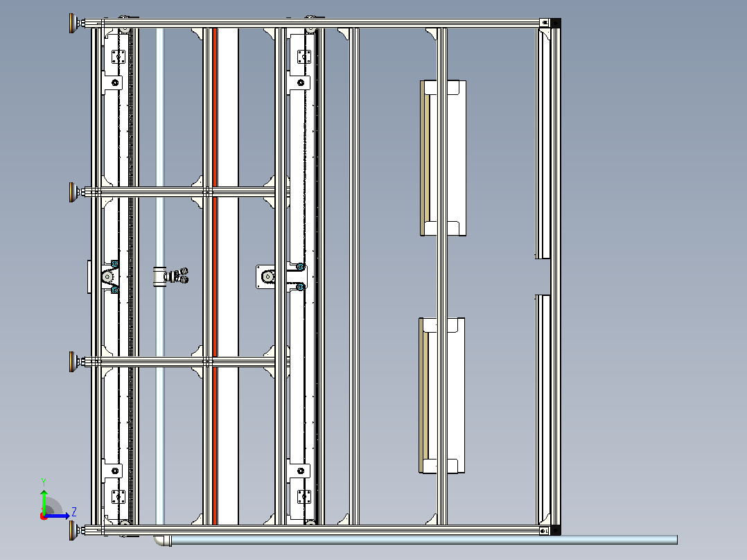747x560 pixels.
Task: Select the bottom-left leveling foot
Action: pos(74,530)
